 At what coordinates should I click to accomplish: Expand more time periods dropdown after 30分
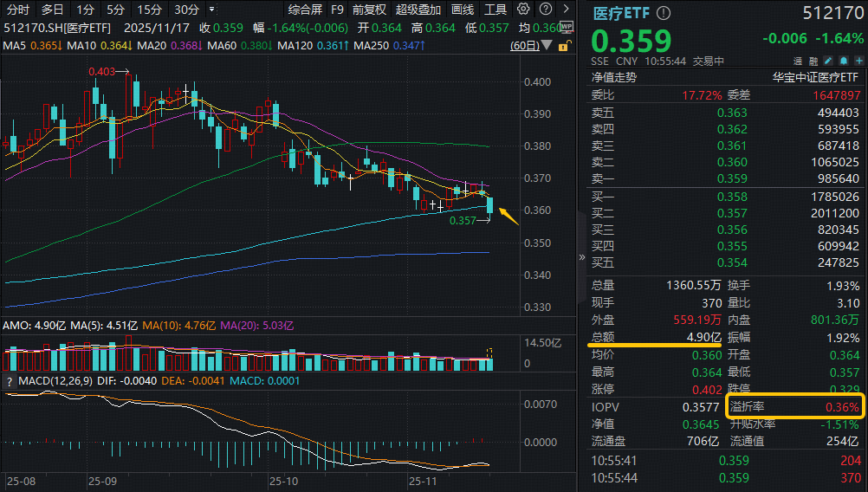tap(211, 10)
